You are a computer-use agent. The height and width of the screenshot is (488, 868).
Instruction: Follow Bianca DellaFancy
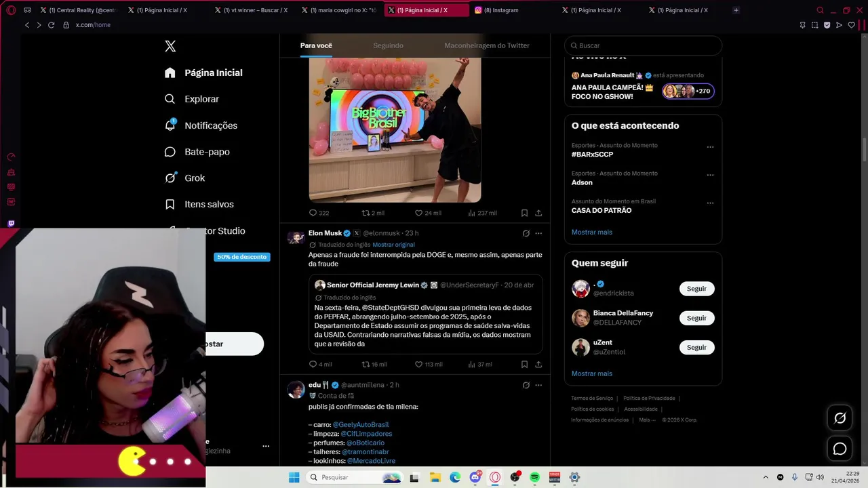696,318
